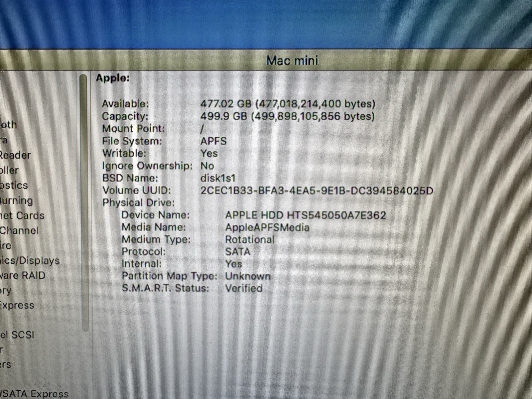Select 'APPLE HDD HTS545050A7E362' device name
Image resolution: width=532 pixels, height=399 pixels.
tap(306, 215)
